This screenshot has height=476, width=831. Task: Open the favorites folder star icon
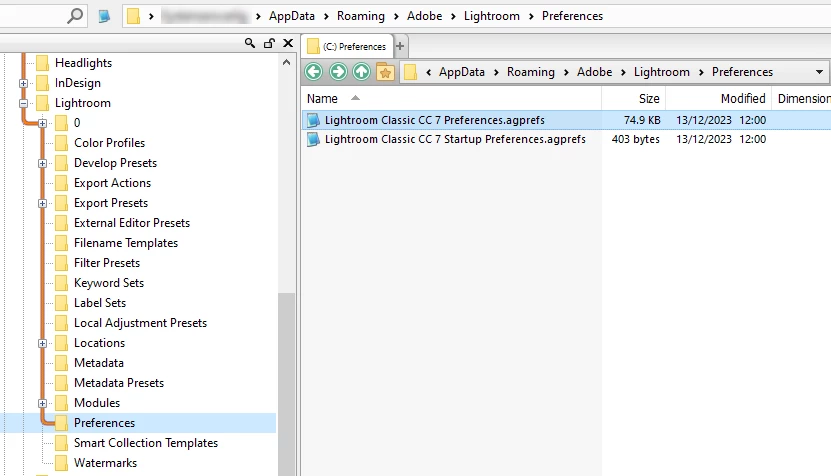(385, 71)
